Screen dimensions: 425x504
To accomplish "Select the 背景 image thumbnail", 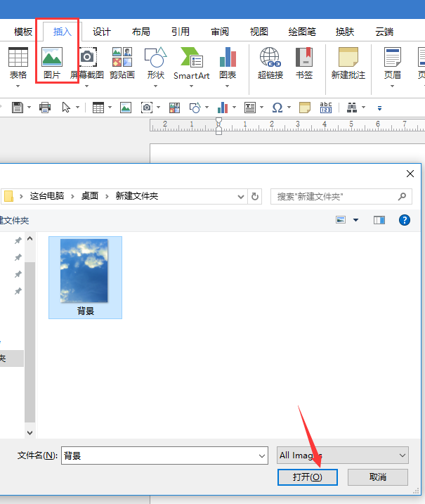I will (85, 278).
